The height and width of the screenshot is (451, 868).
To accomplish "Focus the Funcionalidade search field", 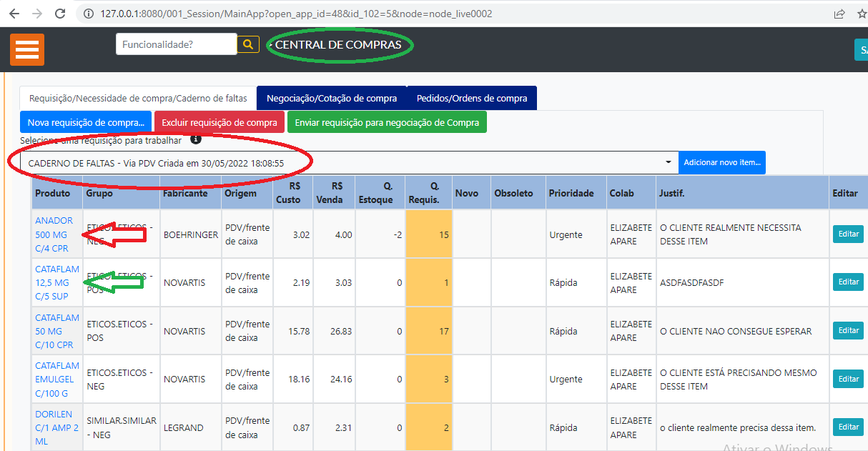I will click(176, 44).
